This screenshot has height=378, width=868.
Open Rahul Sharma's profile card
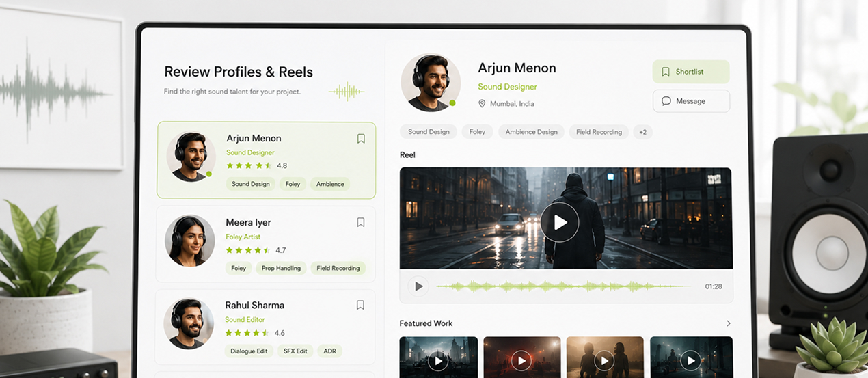coord(265,327)
